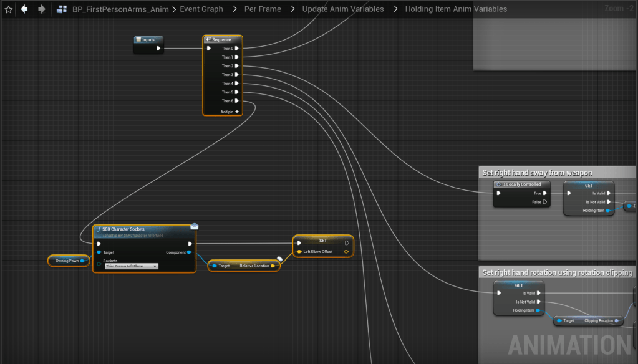Viewport: 638px width, 364px height.
Task: Click the Then 6 execution pin on Sequence
Action: point(237,101)
